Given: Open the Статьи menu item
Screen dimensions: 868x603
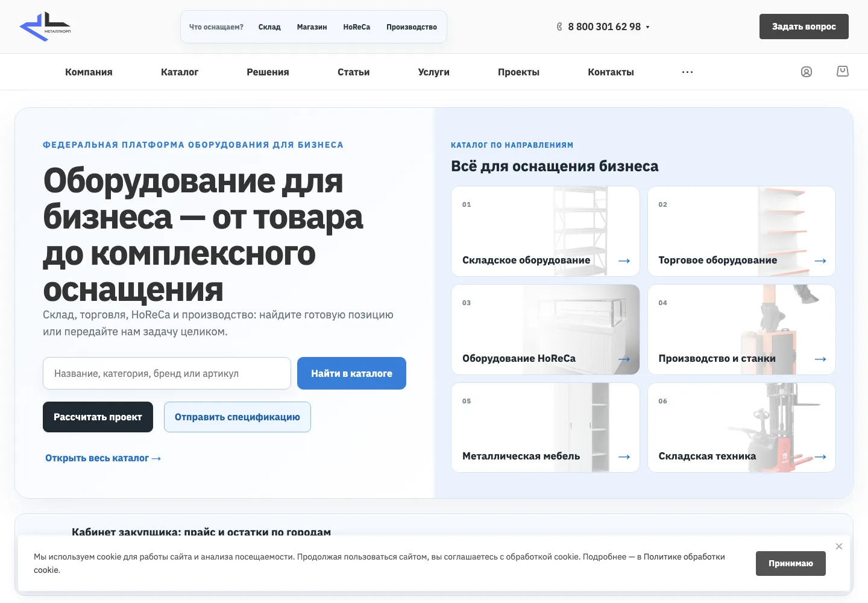Looking at the screenshot, I should tap(354, 72).
